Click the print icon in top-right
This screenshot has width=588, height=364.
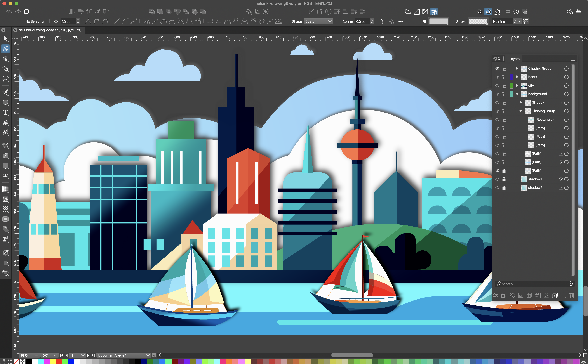(x=579, y=11)
